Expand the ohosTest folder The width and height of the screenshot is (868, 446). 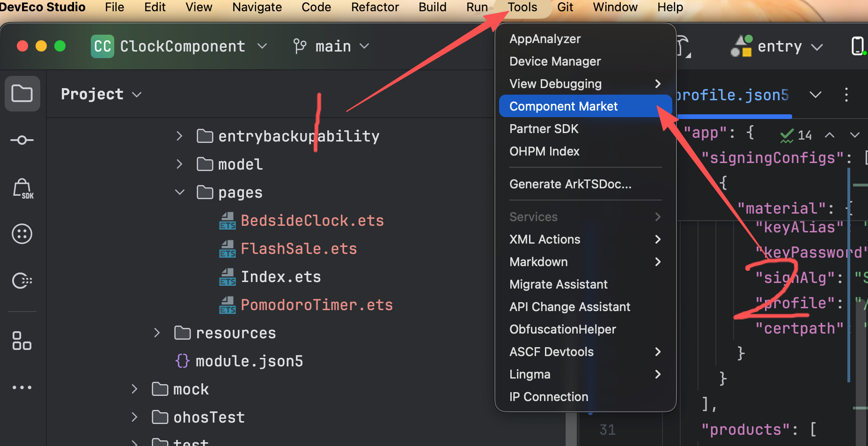coord(134,417)
